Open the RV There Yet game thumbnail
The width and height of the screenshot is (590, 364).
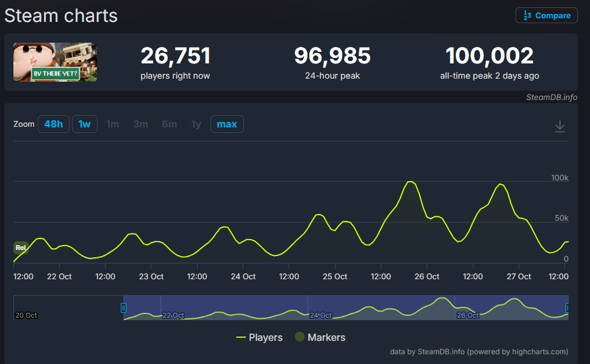click(56, 62)
